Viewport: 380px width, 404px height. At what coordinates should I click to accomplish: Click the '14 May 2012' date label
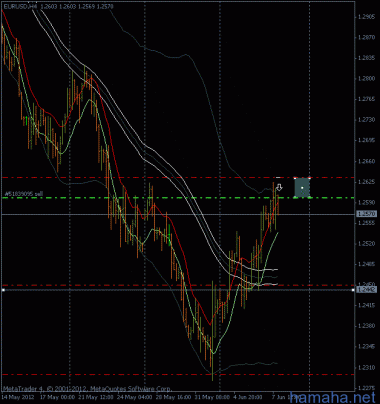pos(18,397)
